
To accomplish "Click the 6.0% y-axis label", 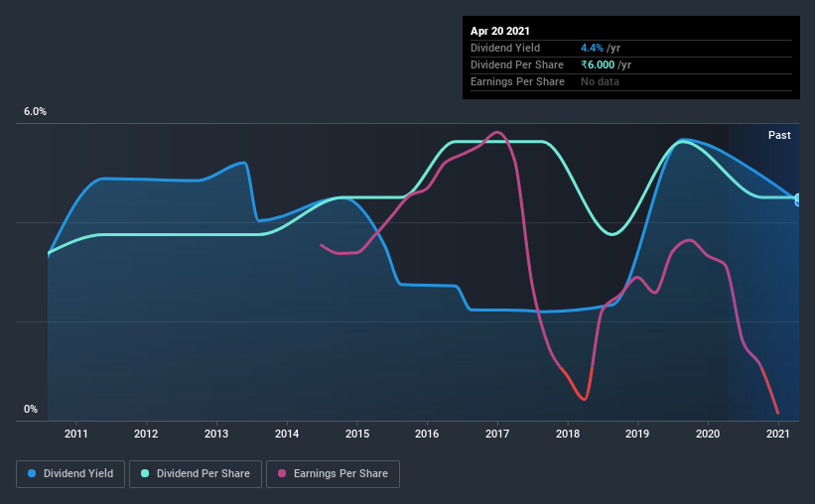I will pyautogui.click(x=35, y=112).
